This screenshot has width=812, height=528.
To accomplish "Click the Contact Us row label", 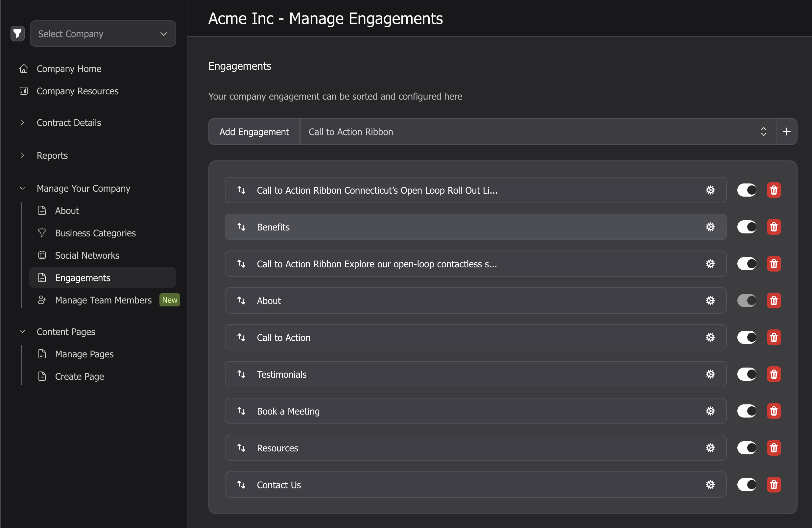I will (279, 485).
